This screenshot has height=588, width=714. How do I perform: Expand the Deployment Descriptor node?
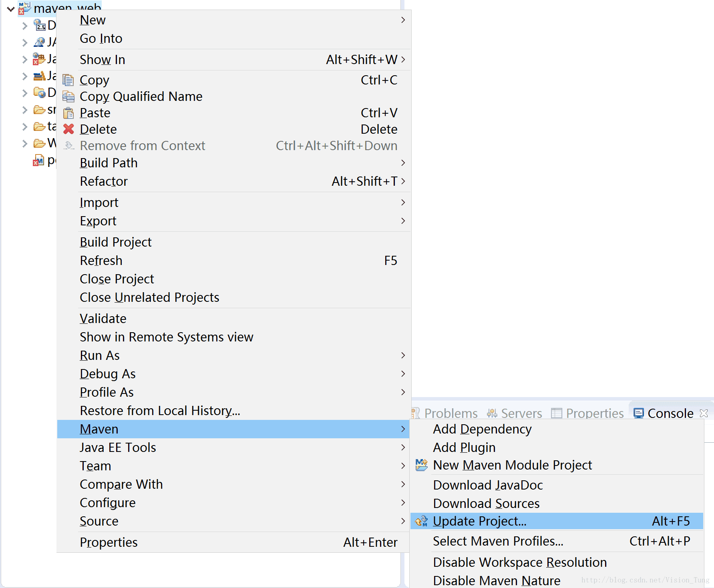25,26
